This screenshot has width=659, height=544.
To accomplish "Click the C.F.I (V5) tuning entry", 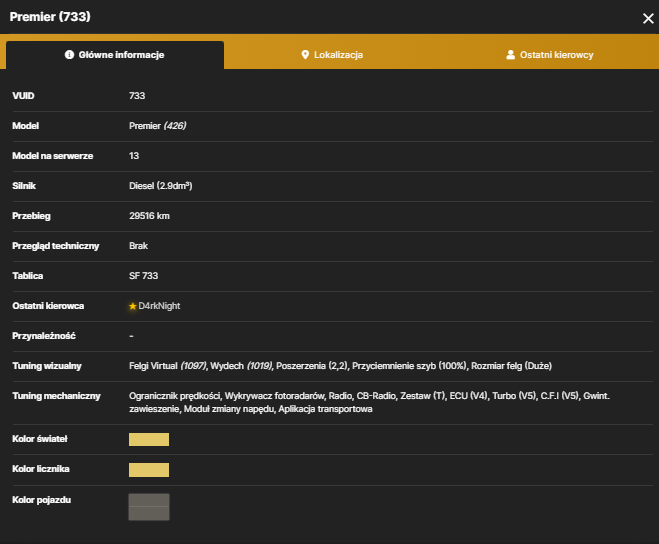I will (x=559, y=396).
